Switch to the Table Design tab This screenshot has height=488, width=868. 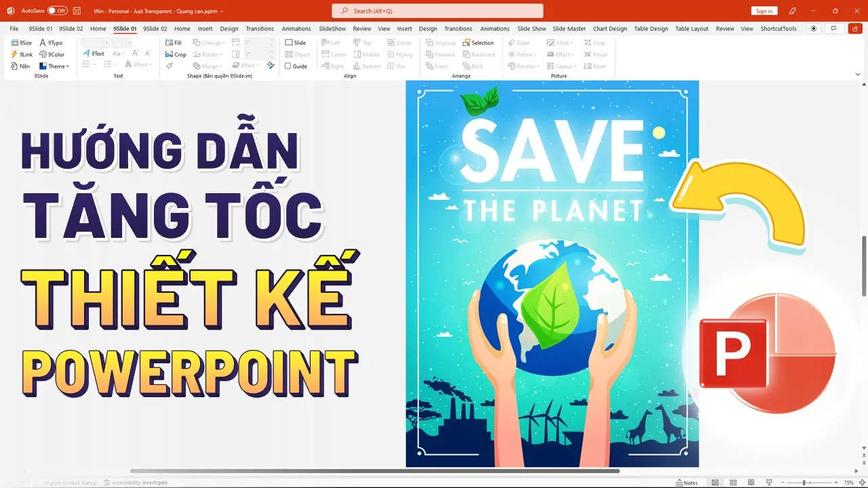point(651,28)
